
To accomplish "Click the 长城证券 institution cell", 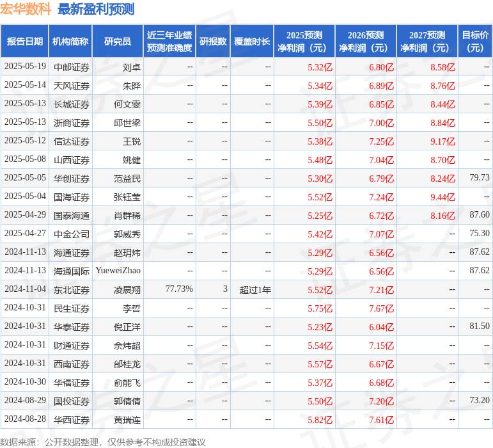I will tap(72, 104).
